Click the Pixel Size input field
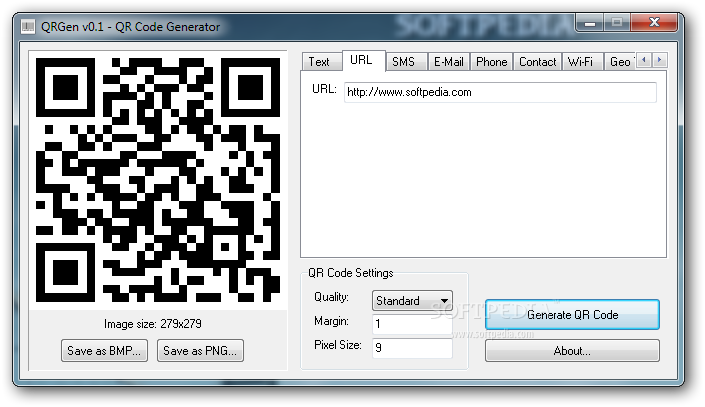The height and width of the screenshot is (407, 705). [x=412, y=348]
